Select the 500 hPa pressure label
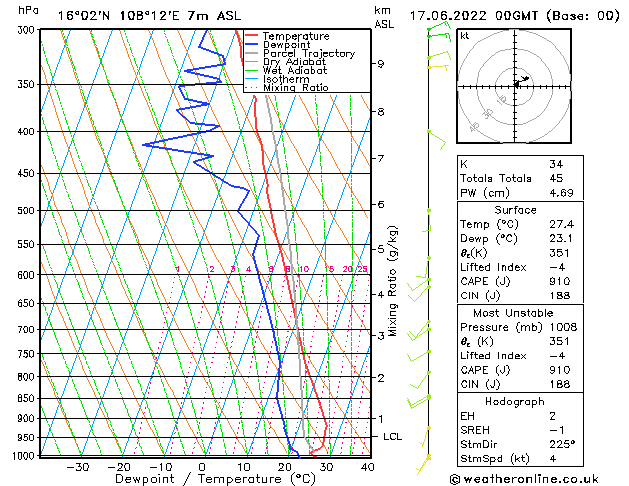Screen dimensions: 629x486 [x=28, y=211]
